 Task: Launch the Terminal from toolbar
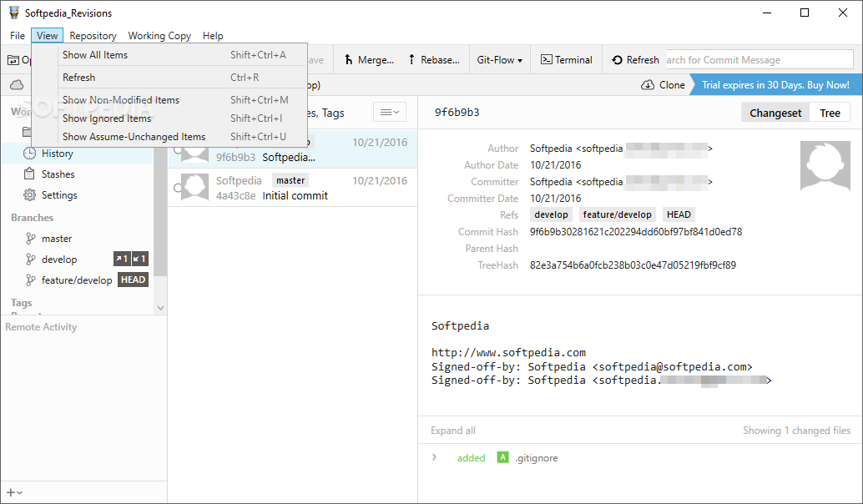[567, 60]
